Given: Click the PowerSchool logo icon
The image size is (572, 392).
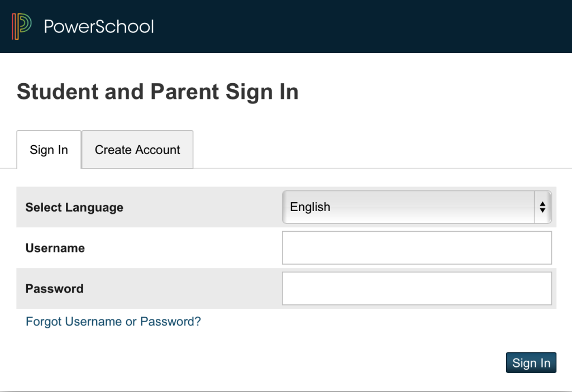Looking at the screenshot, I should pyautogui.click(x=21, y=26).
